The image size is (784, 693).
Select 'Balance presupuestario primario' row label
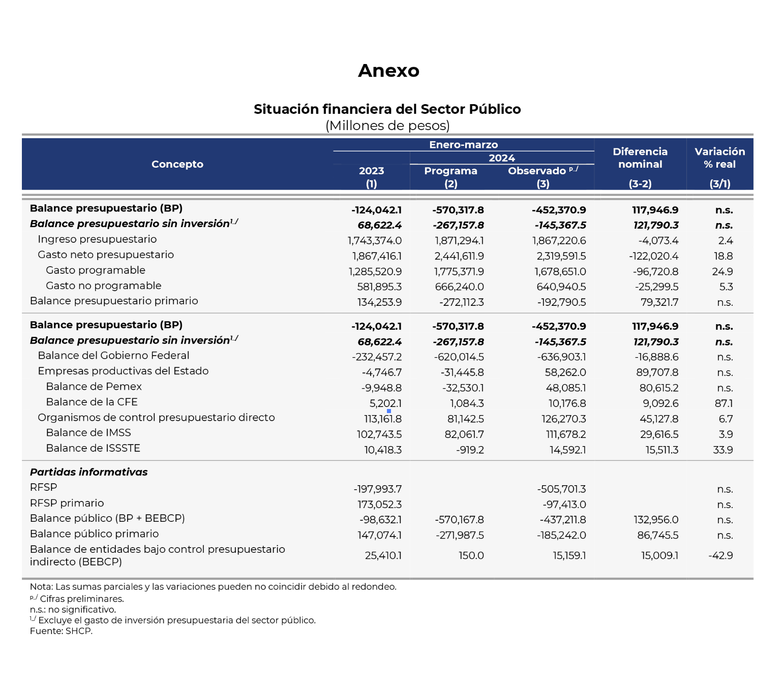tap(114, 301)
